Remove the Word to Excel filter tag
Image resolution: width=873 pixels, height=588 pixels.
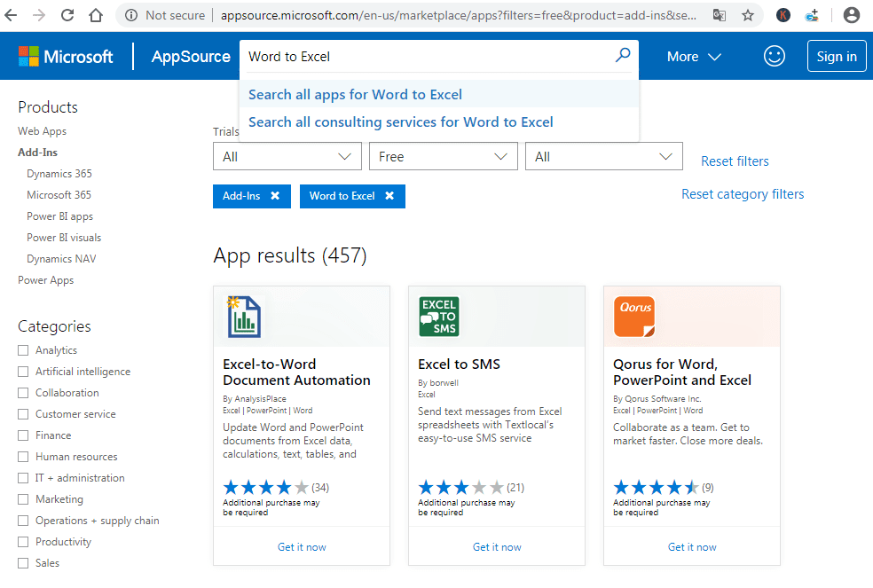[x=389, y=196]
